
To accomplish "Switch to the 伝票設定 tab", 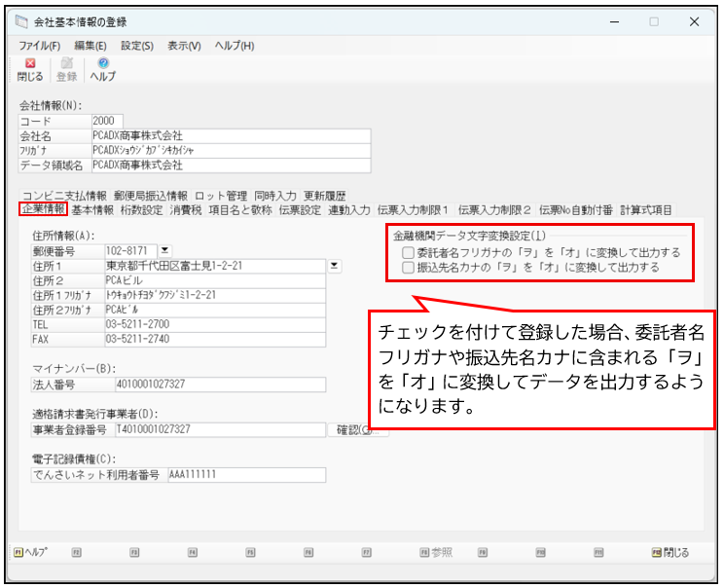I will (x=300, y=210).
